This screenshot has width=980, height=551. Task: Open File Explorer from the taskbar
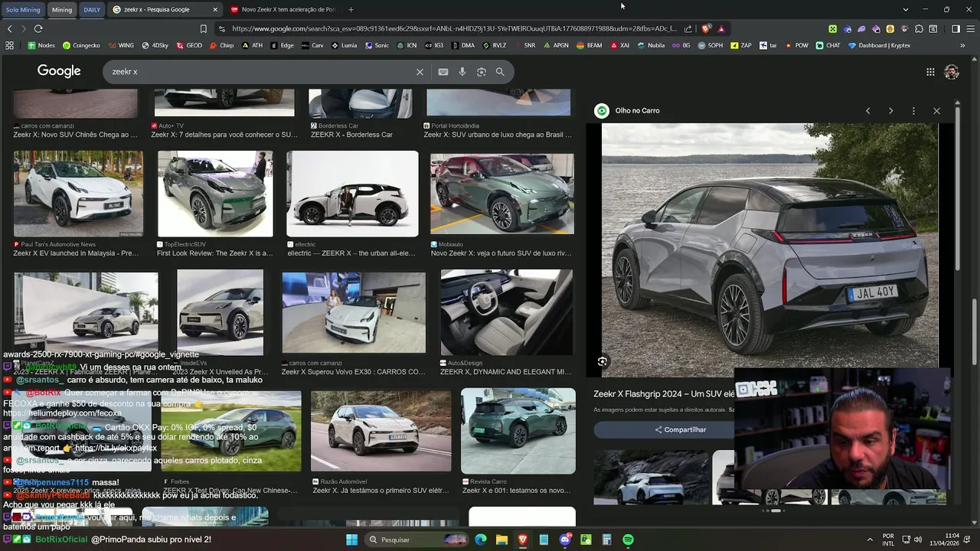click(x=501, y=540)
